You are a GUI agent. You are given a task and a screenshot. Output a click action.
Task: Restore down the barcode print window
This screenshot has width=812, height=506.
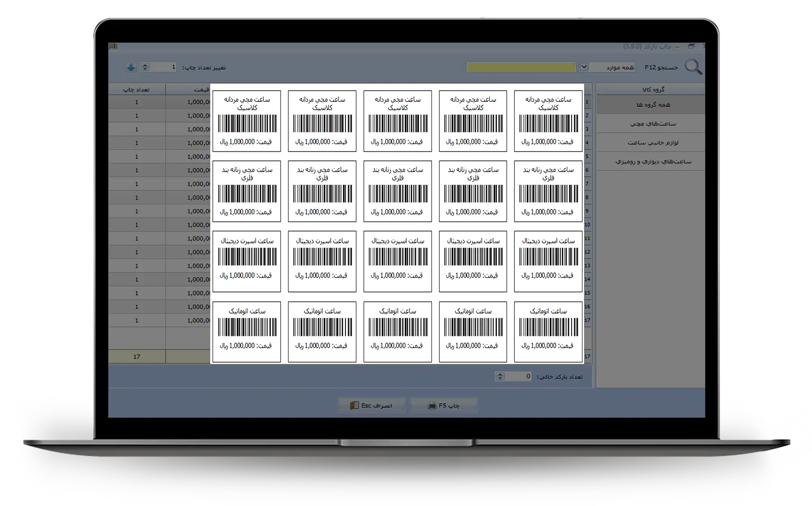691,46
